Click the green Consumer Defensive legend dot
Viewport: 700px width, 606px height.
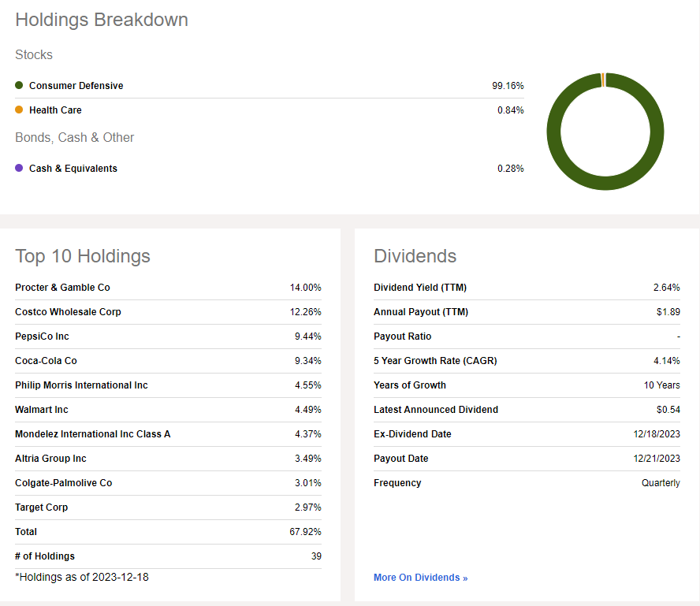[x=19, y=85]
